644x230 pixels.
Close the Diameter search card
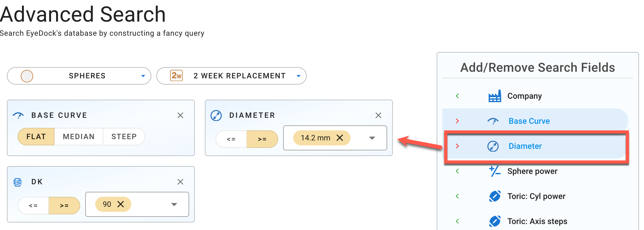378,115
